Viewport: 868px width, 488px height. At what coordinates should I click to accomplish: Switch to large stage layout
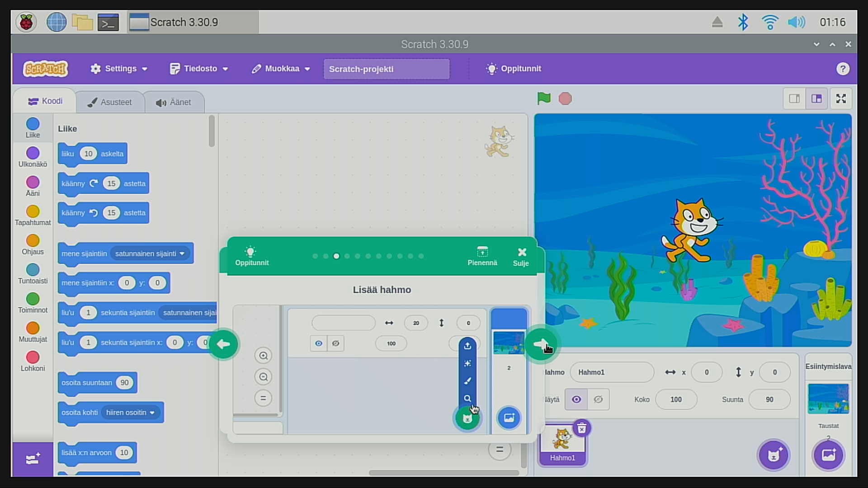[x=816, y=99]
